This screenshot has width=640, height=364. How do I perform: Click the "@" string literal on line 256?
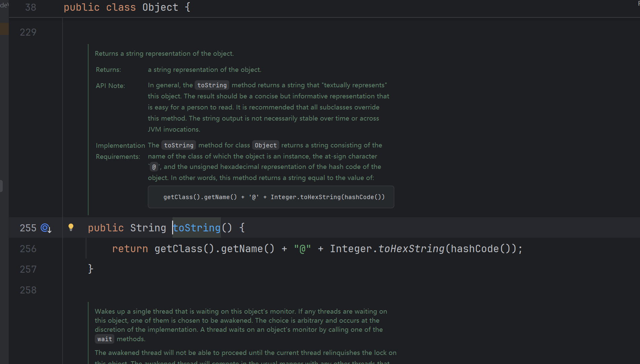(303, 249)
